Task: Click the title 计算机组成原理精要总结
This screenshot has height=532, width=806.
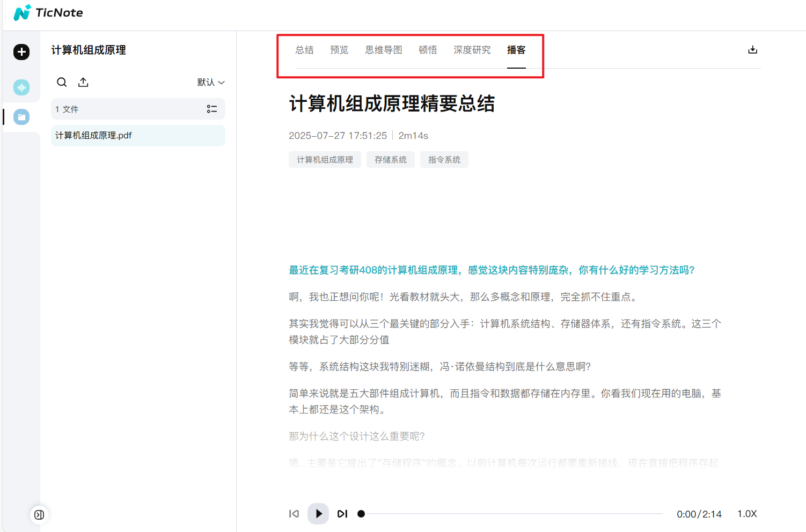Action: (392, 104)
